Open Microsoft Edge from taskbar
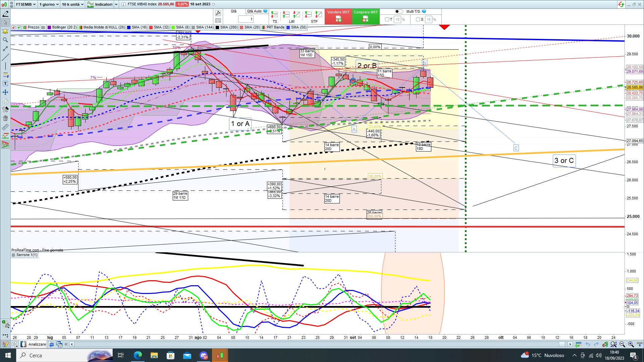644x362 pixels. (138, 355)
